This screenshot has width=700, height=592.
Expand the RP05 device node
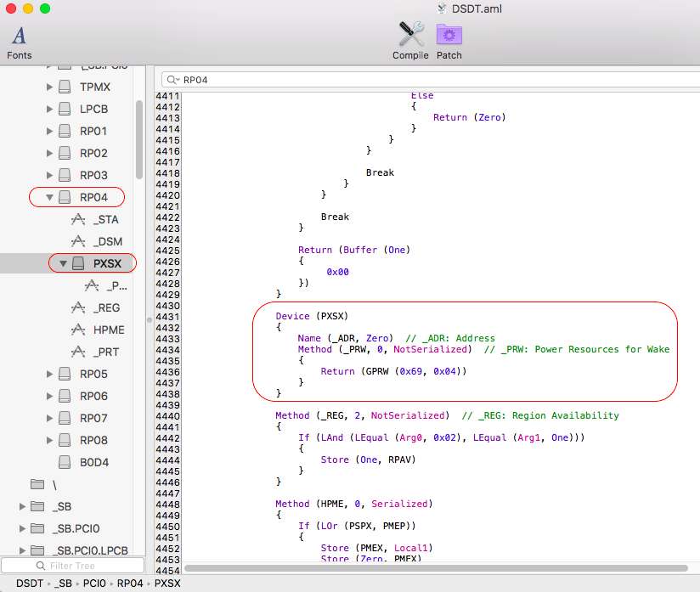coord(49,375)
